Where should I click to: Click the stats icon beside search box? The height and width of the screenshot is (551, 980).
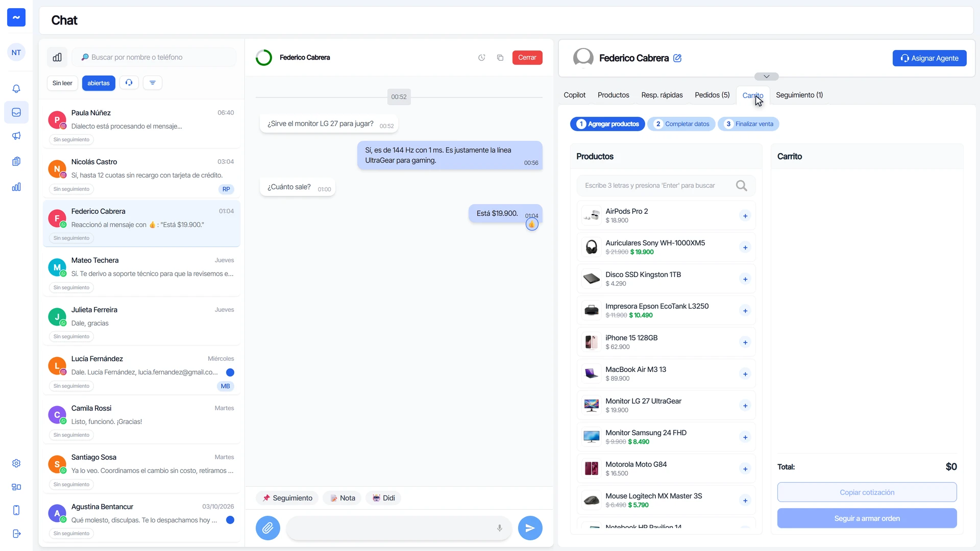point(57,57)
